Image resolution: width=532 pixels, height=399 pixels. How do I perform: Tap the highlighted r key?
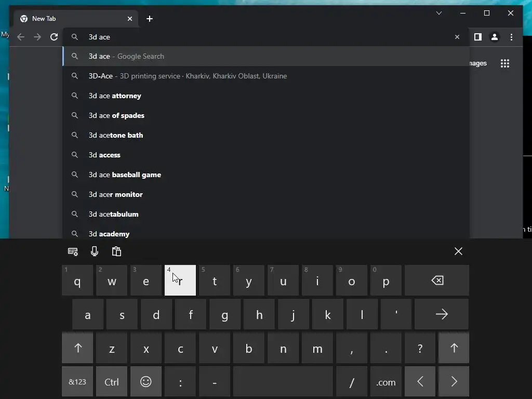pos(180,280)
